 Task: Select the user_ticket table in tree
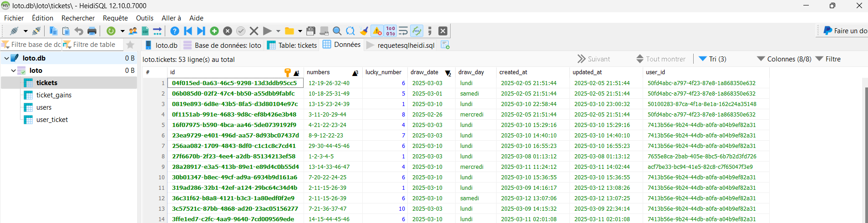click(52, 120)
